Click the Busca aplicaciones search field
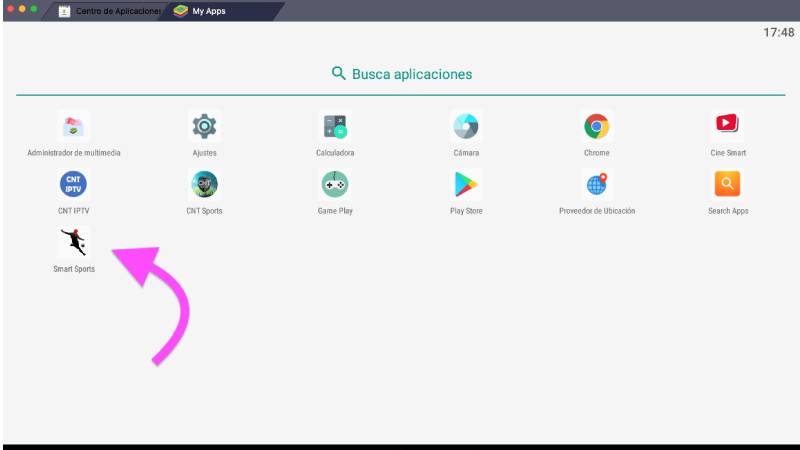This screenshot has height=450, width=800. click(x=411, y=74)
